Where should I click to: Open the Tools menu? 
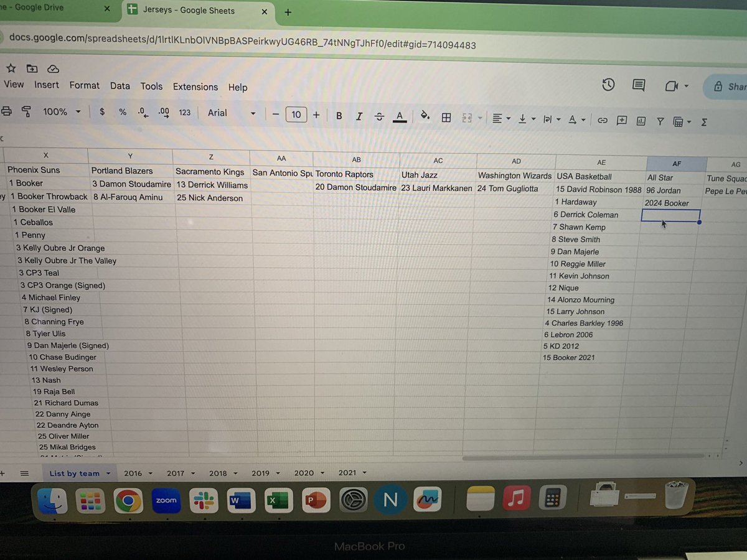[x=151, y=86]
